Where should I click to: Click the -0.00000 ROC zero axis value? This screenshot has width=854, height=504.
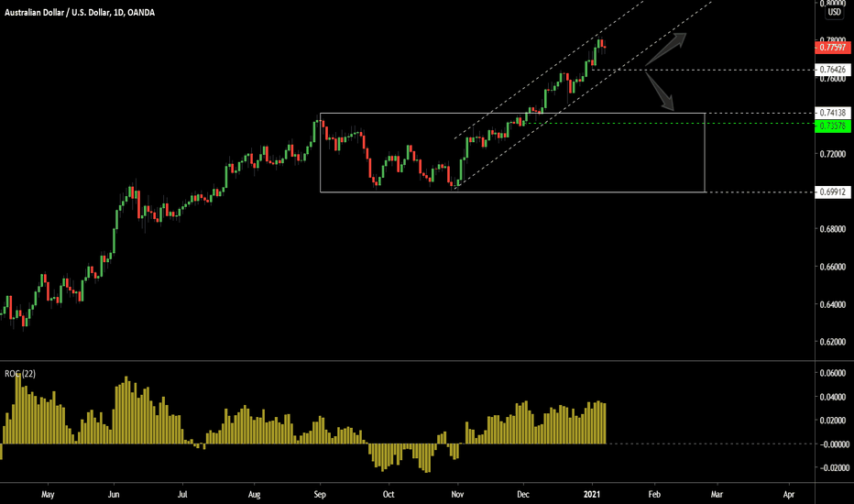[833, 444]
